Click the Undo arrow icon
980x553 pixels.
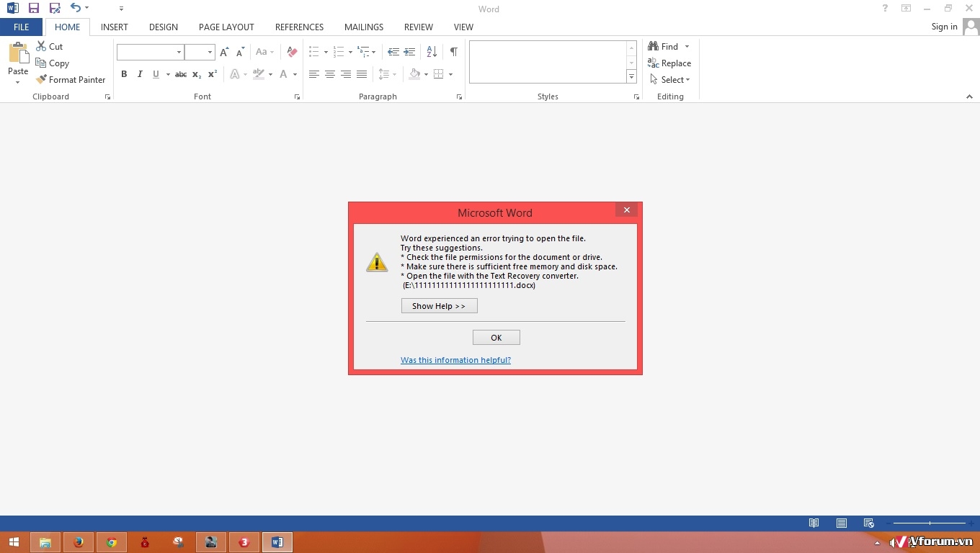tap(76, 9)
